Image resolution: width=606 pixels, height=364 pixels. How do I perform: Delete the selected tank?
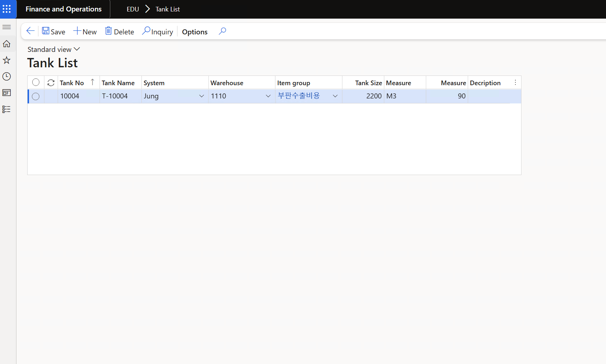[x=119, y=31]
